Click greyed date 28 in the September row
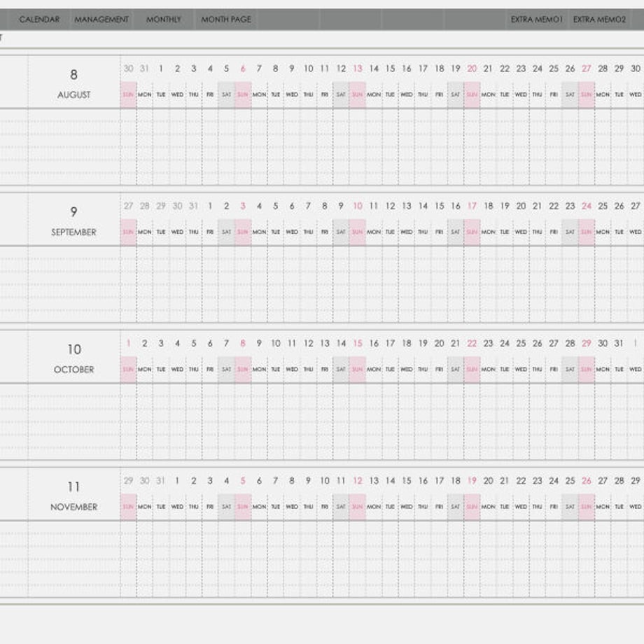 [145, 206]
